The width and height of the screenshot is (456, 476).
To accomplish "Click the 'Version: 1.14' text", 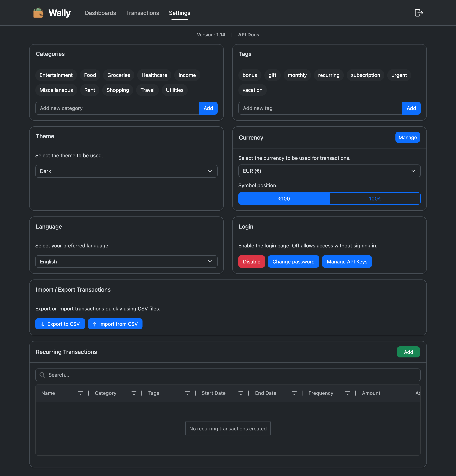I will 211,35.
